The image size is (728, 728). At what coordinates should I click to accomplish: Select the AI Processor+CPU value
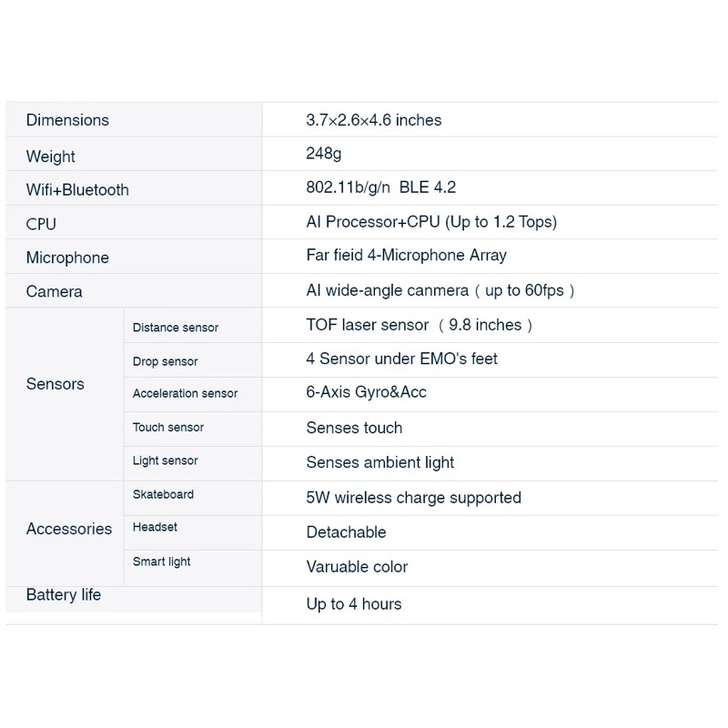pyautogui.click(x=431, y=222)
